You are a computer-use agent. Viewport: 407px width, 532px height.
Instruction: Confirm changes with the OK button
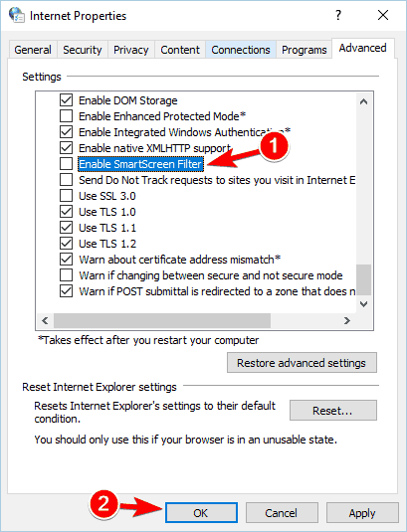coord(201,513)
